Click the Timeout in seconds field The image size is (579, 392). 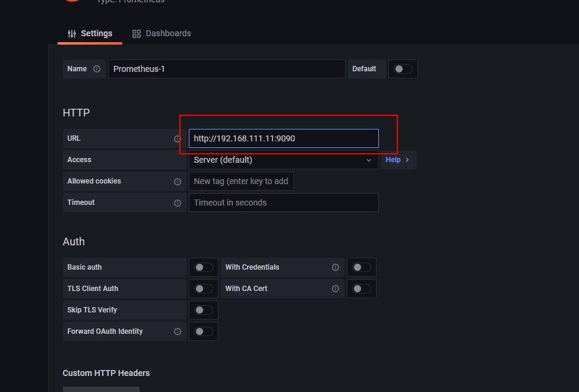[284, 203]
